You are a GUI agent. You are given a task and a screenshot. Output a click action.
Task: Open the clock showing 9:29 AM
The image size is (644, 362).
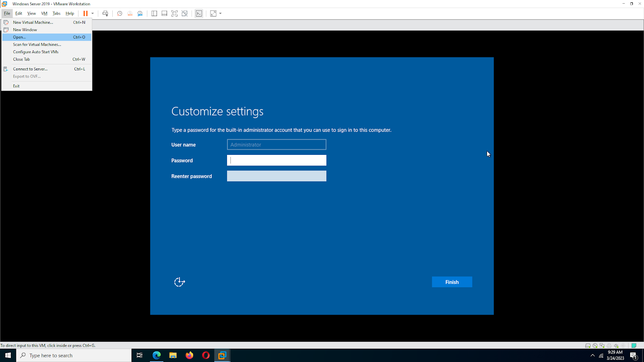[x=615, y=355]
